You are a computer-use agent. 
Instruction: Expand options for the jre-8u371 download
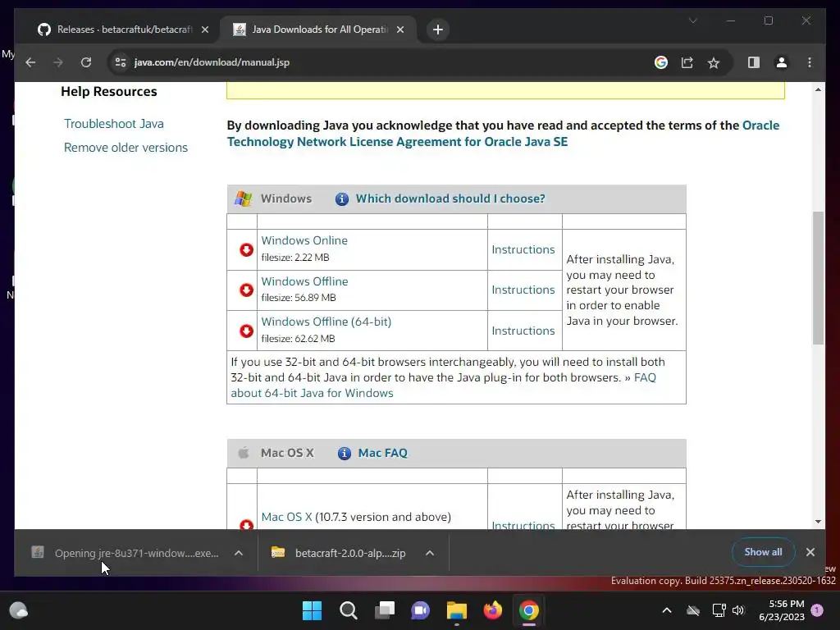[x=239, y=554]
